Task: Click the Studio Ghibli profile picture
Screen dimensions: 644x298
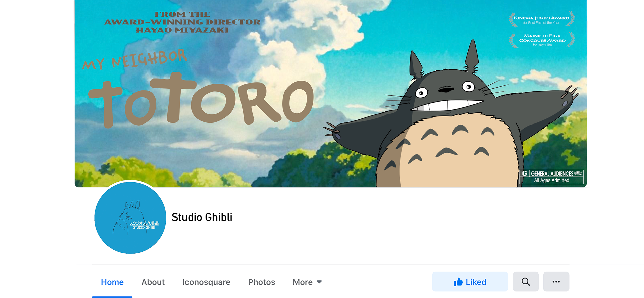Action: pos(130,218)
